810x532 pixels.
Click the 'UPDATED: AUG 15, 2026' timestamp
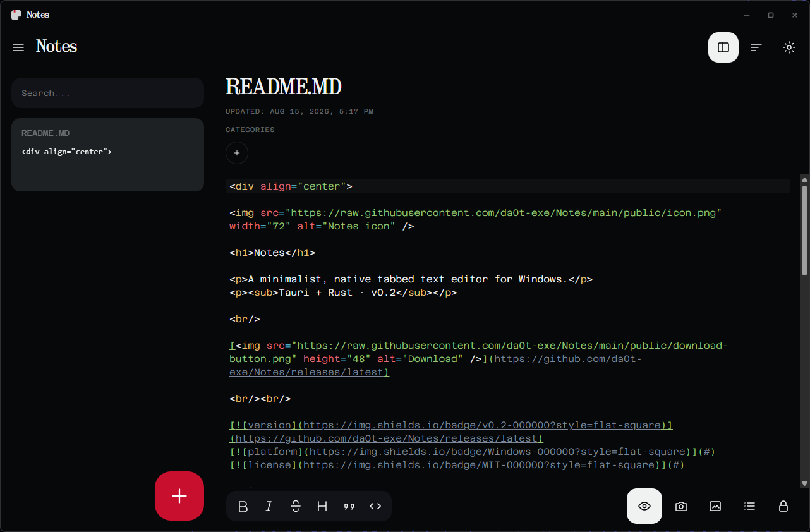[299, 111]
